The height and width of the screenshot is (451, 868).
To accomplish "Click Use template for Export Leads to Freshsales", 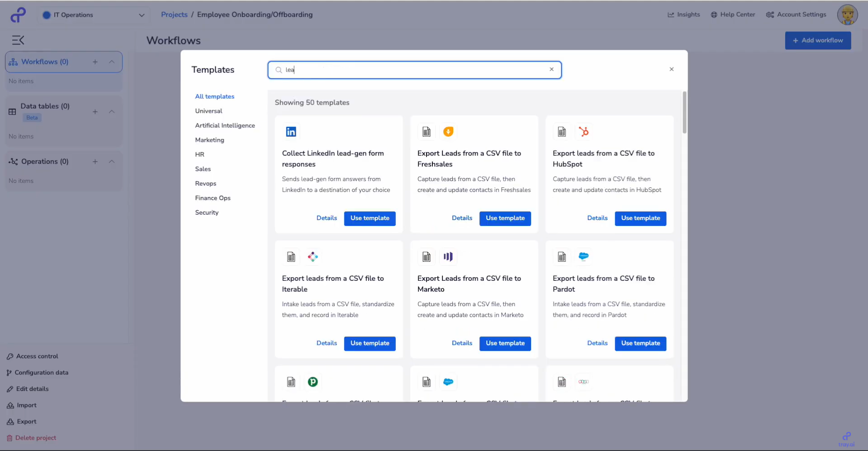I will [x=505, y=218].
